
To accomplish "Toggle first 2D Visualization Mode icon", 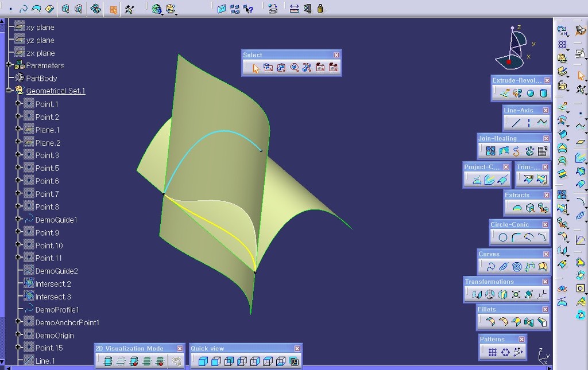I will (107, 361).
